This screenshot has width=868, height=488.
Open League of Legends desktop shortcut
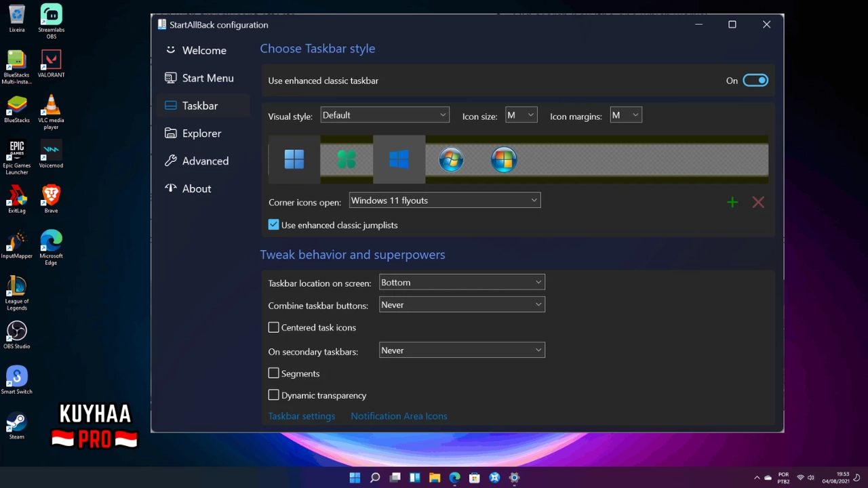(x=17, y=293)
